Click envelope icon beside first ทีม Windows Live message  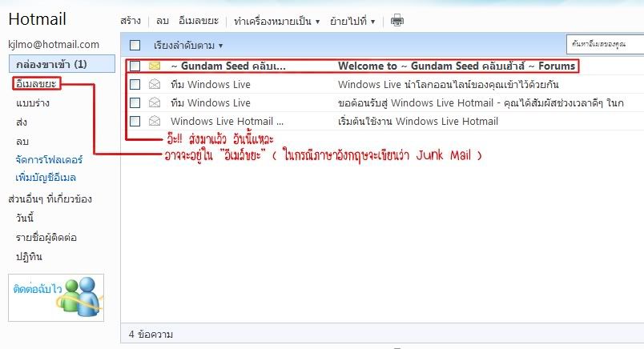click(x=155, y=84)
